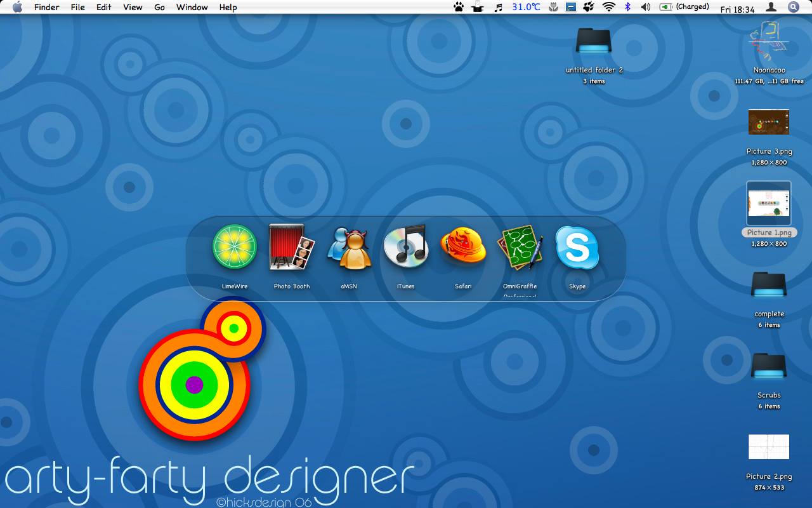The height and width of the screenshot is (508, 812).
Task: Select the Picture 2.png thumbnail
Action: click(x=769, y=447)
